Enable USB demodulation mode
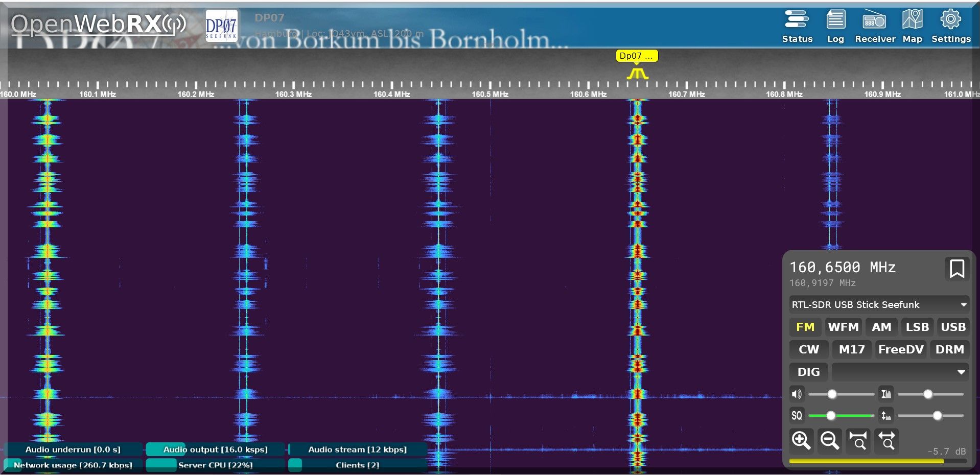 point(953,327)
